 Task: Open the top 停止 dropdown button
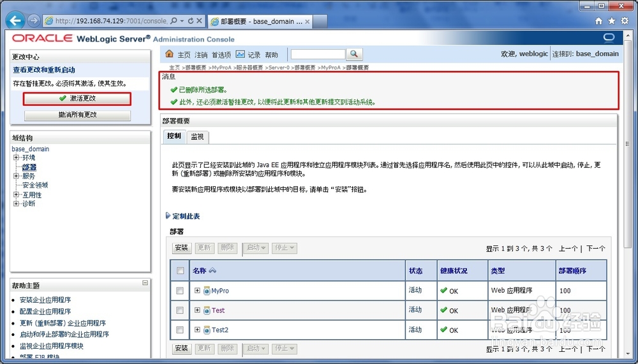point(285,248)
